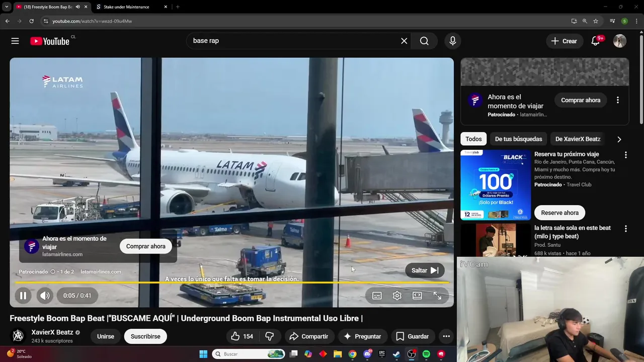The width and height of the screenshot is (644, 362).
Task: Open the tab search dropdown arrow
Action: 7,7
